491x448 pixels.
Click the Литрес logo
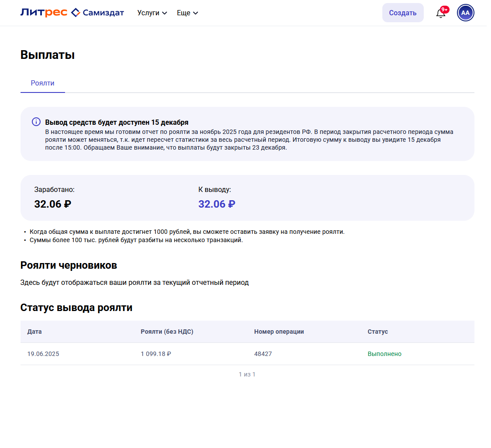(x=44, y=13)
